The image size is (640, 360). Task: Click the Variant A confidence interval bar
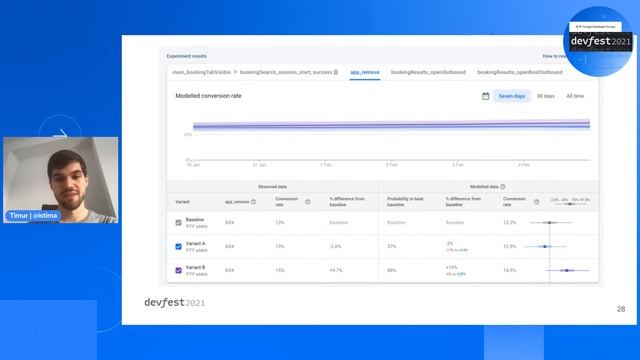pyautogui.click(x=545, y=247)
